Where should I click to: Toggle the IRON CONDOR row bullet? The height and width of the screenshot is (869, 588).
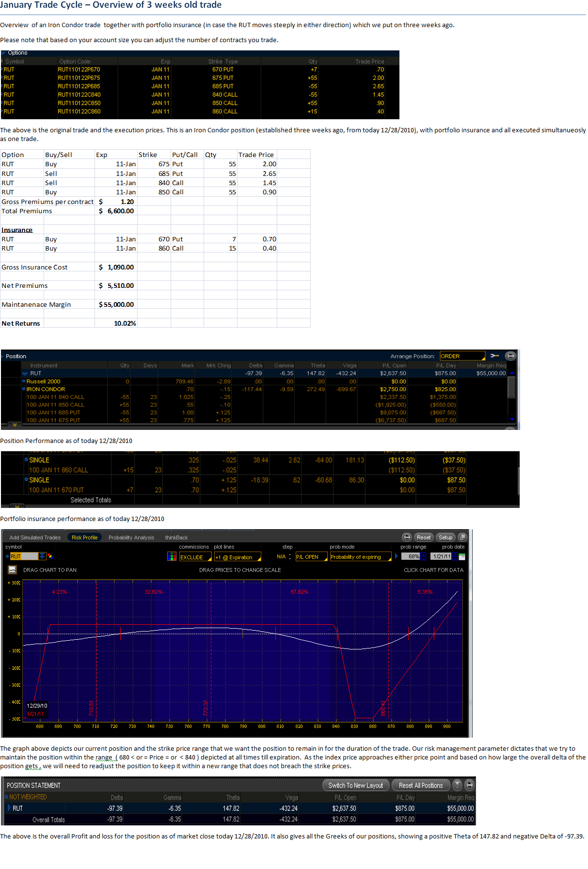coord(24,389)
